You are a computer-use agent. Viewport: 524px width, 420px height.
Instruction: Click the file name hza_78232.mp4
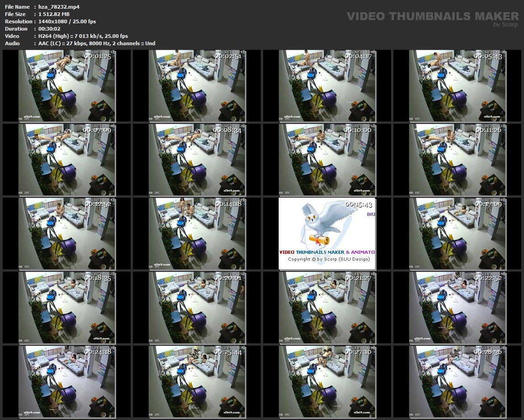tap(53, 7)
